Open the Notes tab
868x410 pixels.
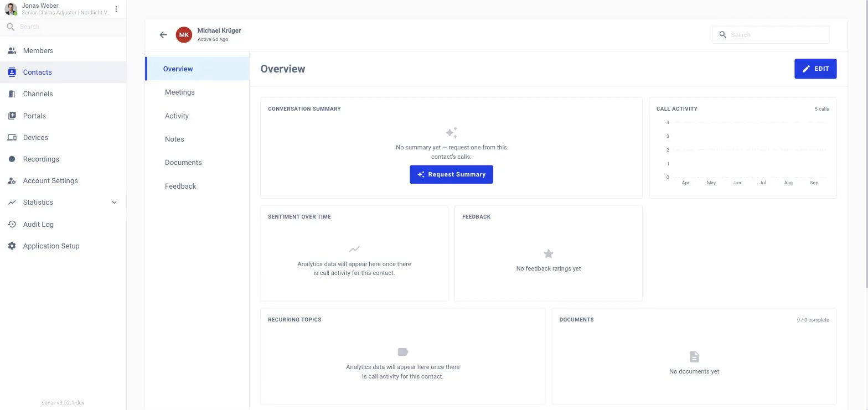[198, 139]
